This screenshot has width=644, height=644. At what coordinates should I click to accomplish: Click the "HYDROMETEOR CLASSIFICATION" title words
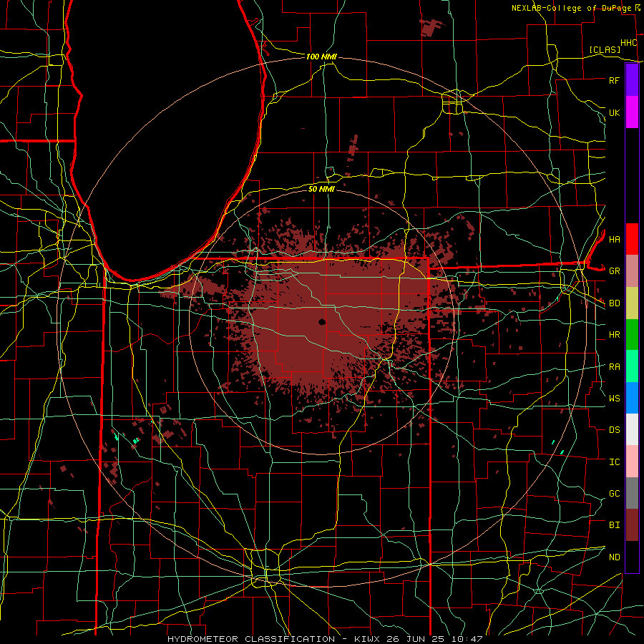pyautogui.click(x=251, y=639)
